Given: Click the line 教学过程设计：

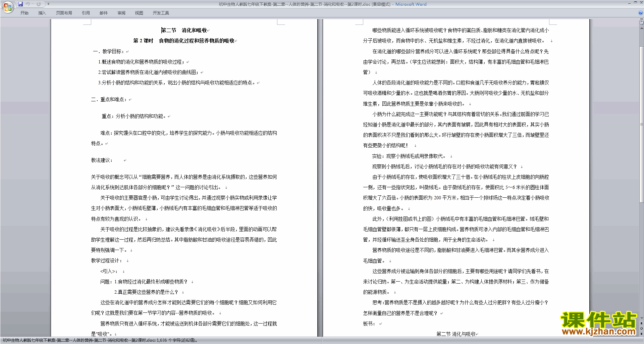Looking at the screenshot, I should coord(107,260).
